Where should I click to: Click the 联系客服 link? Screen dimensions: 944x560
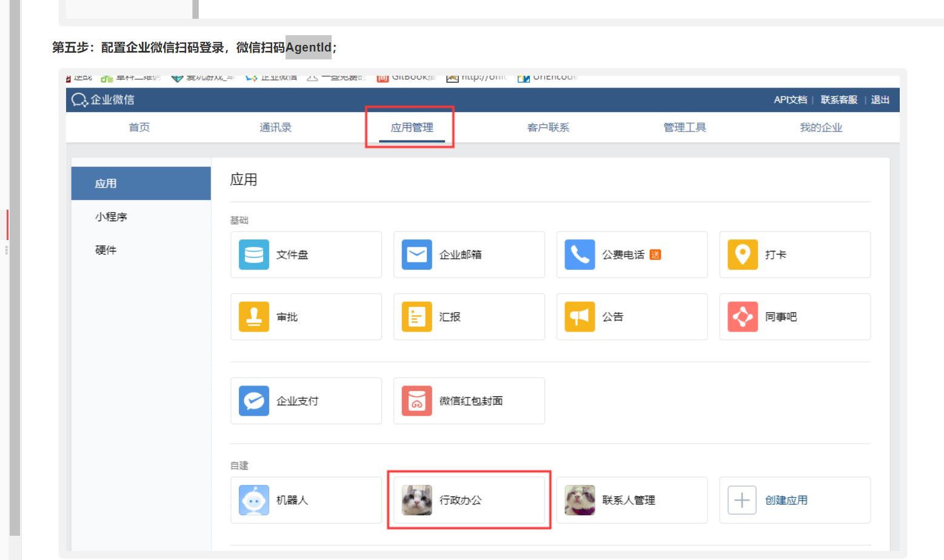point(839,100)
